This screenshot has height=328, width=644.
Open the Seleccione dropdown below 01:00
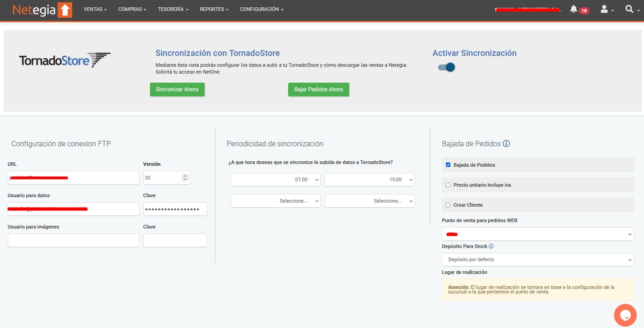[275, 201]
